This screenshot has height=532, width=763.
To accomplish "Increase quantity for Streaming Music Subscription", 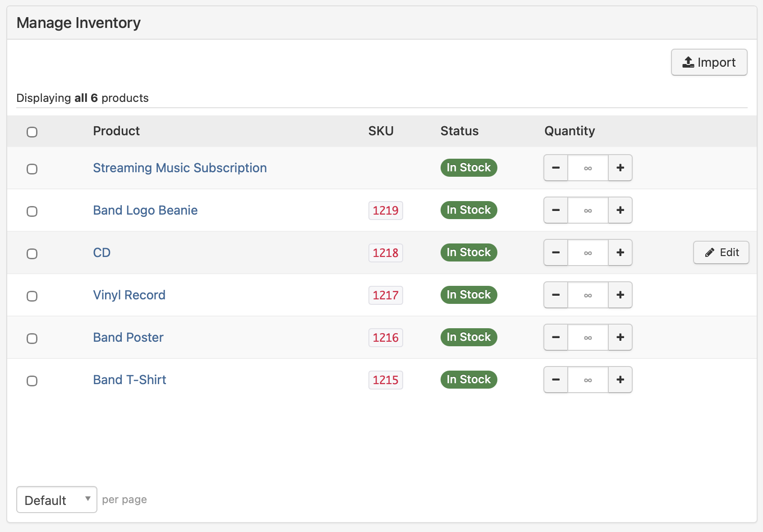I will [621, 168].
